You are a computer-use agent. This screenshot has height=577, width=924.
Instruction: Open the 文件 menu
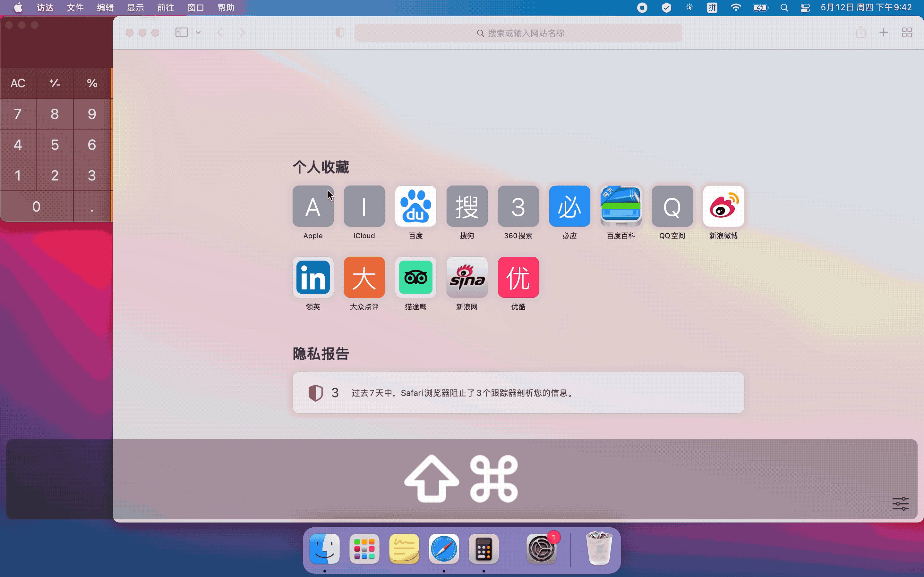point(75,8)
